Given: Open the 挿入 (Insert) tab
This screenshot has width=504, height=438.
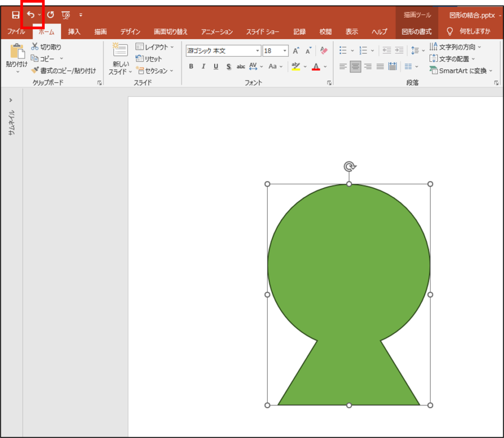Looking at the screenshot, I should [74, 32].
